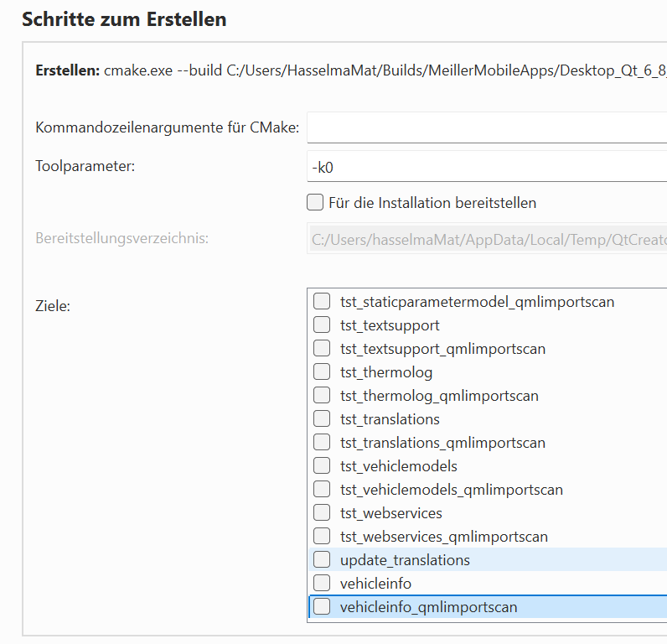The height and width of the screenshot is (644, 667).
Task: Click the vehicleinfo_qmlimportscan list entry text
Action: coord(428,606)
